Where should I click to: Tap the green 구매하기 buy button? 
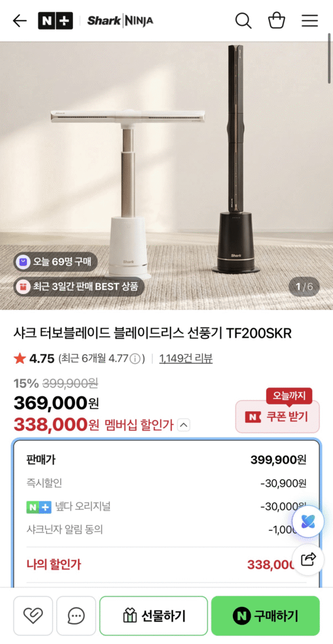265,615
